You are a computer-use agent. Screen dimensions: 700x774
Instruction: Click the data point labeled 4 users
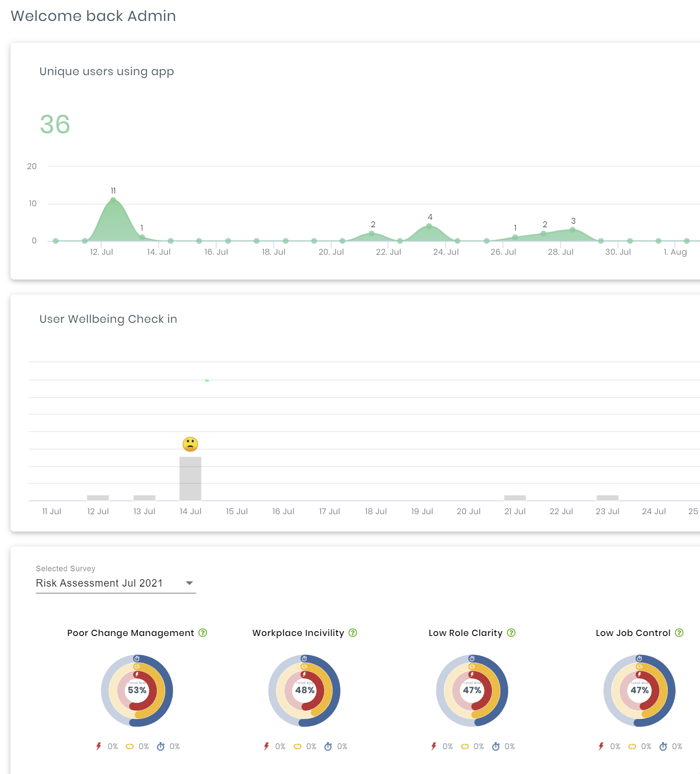click(429, 226)
